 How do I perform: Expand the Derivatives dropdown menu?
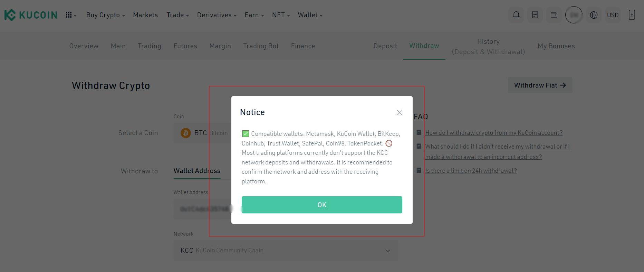pyautogui.click(x=217, y=15)
